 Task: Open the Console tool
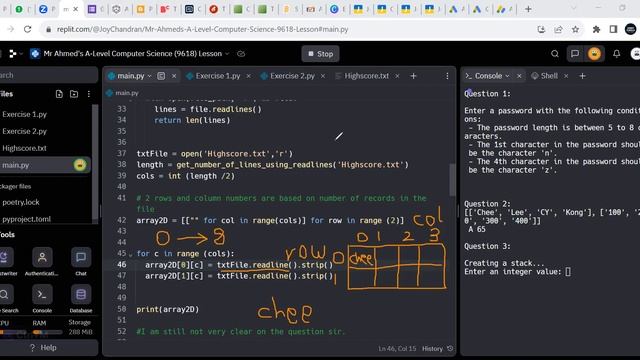coord(42,299)
